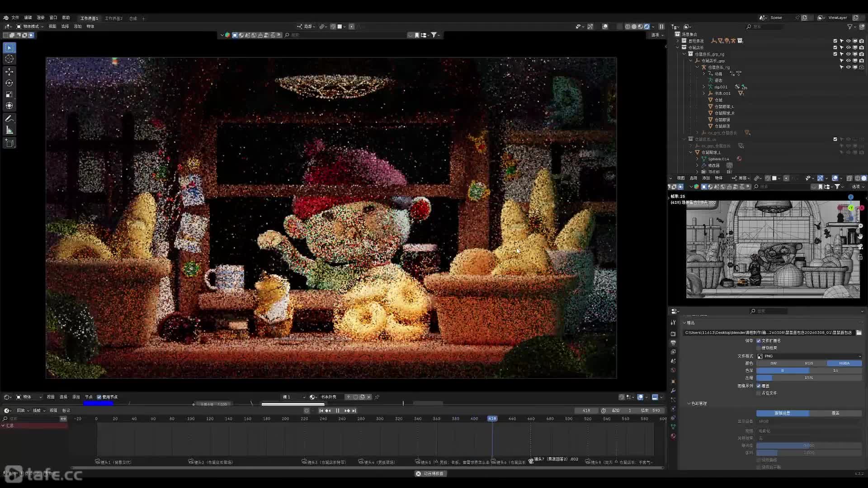Select the Scale tool
Screen dimensions: 868x488
(9, 94)
